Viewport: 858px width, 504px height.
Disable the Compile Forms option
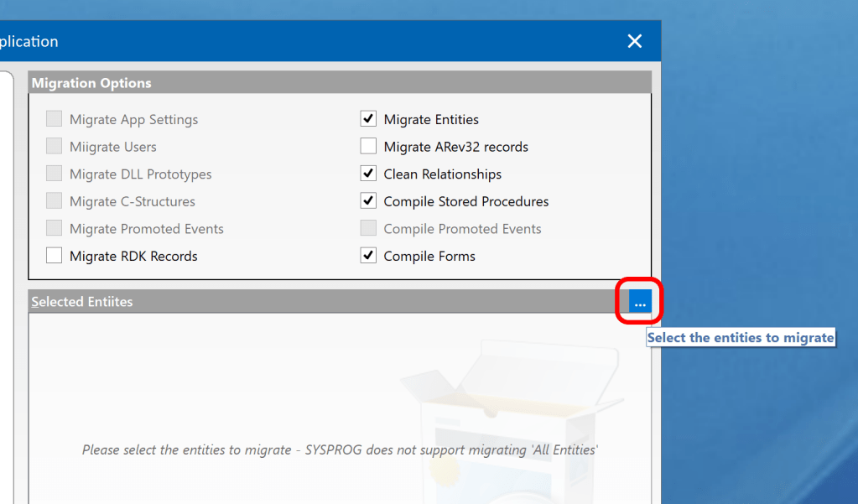367,255
